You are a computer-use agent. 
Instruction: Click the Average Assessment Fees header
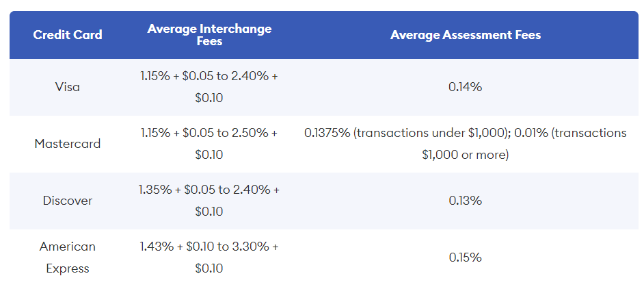coord(466,35)
